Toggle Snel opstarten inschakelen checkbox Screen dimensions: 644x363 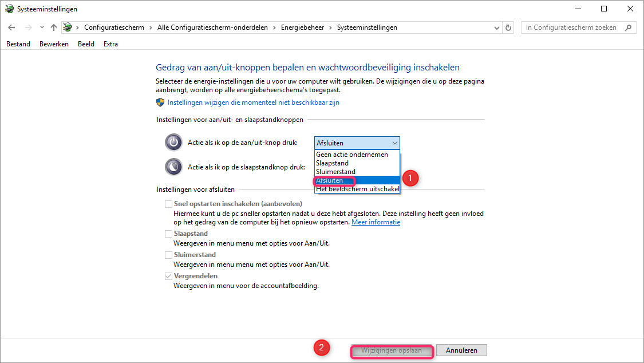[168, 204]
